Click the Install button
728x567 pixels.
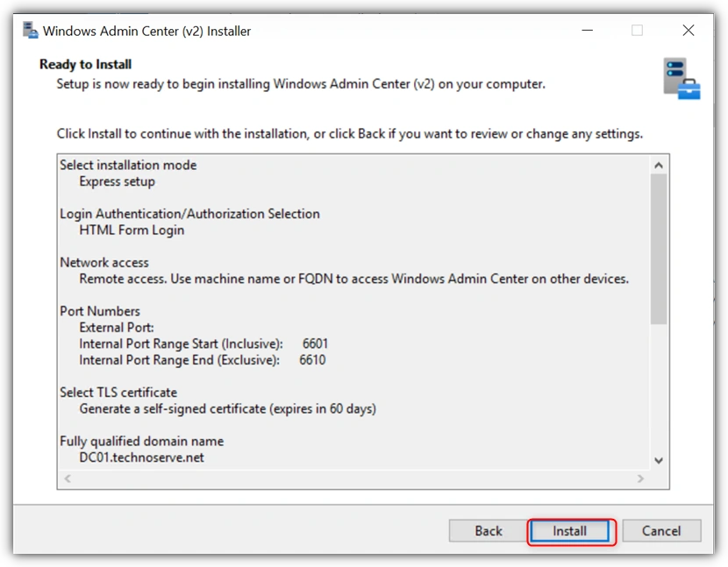point(569,530)
